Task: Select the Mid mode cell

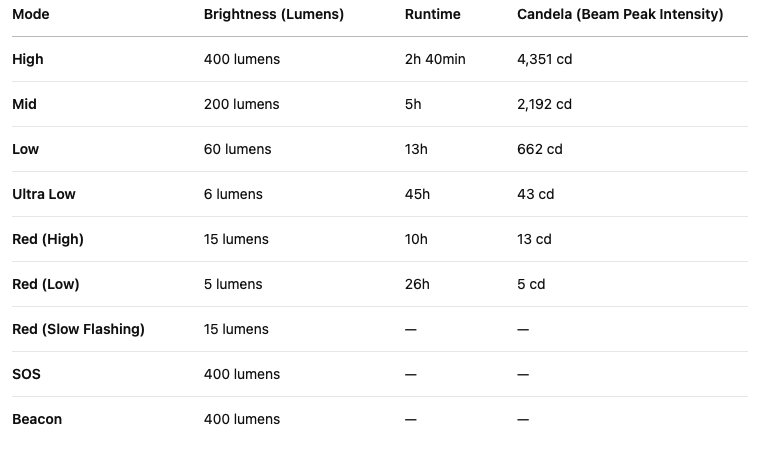Action: tap(25, 104)
